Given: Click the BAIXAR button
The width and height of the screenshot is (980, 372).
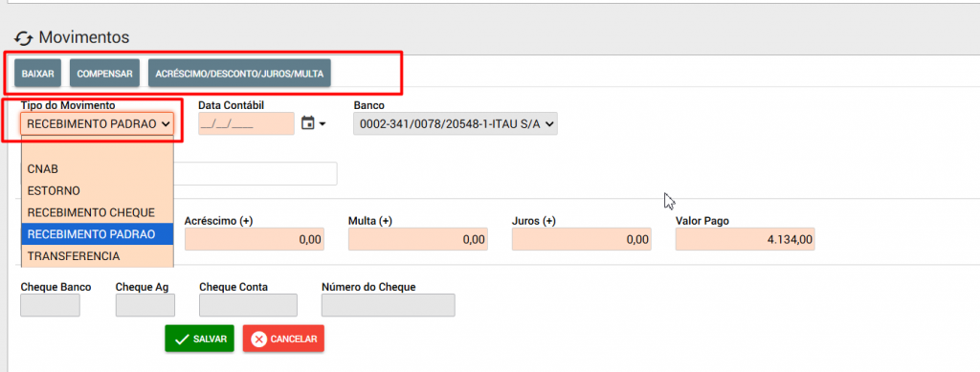Looking at the screenshot, I should (37, 73).
